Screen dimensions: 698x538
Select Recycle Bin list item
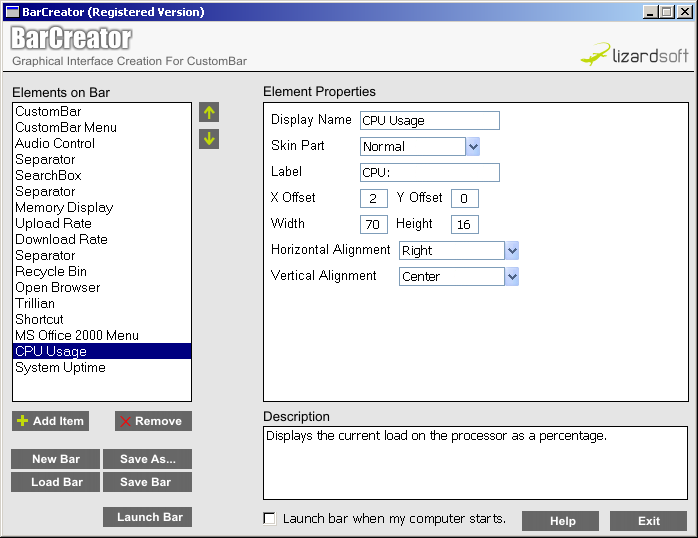(102, 271)
